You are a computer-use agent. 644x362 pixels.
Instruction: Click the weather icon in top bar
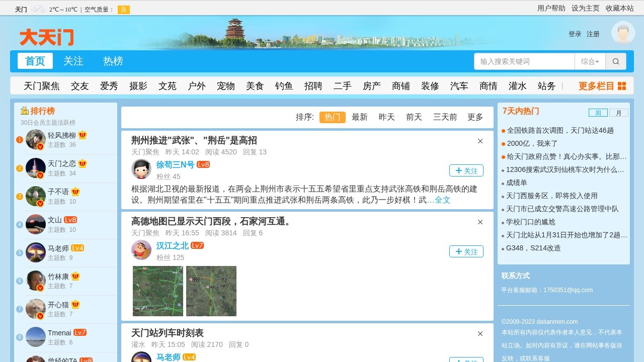pos(37,9)
